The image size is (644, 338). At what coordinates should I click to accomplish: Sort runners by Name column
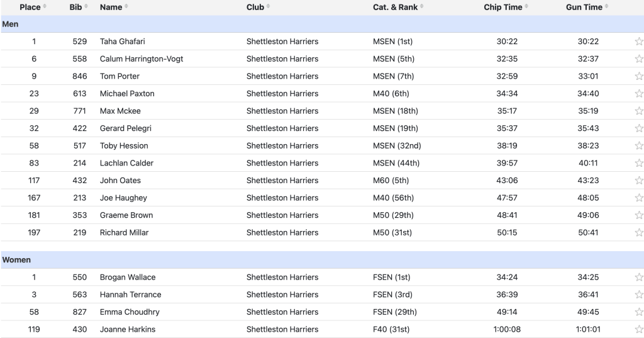114,7
